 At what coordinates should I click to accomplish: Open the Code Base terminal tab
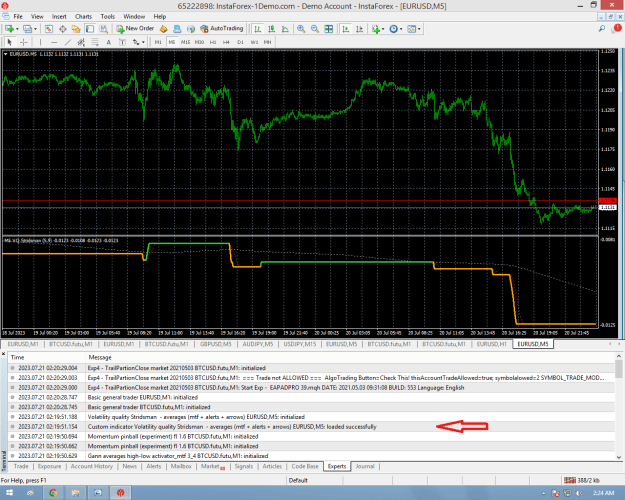pos(305,466)
